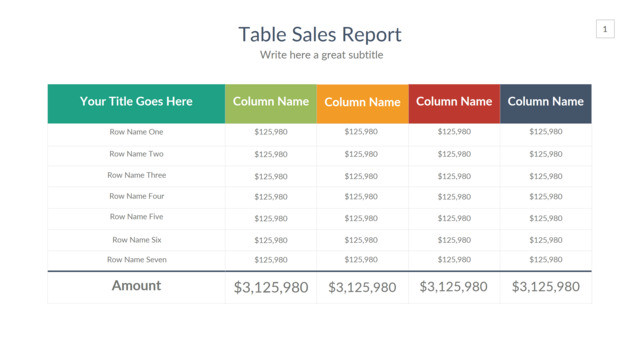Select the Row Name Three cell
The width and height of the screenshot is (640, 360).
coord(137,175)
